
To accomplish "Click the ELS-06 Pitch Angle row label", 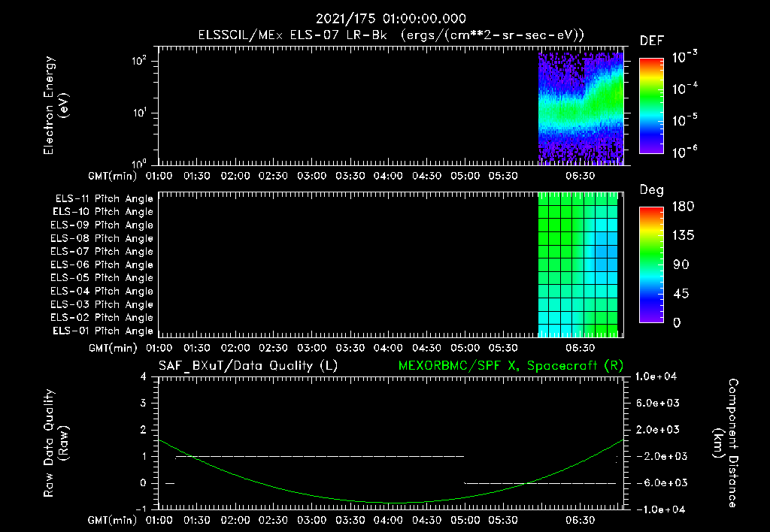I will 102,265.
